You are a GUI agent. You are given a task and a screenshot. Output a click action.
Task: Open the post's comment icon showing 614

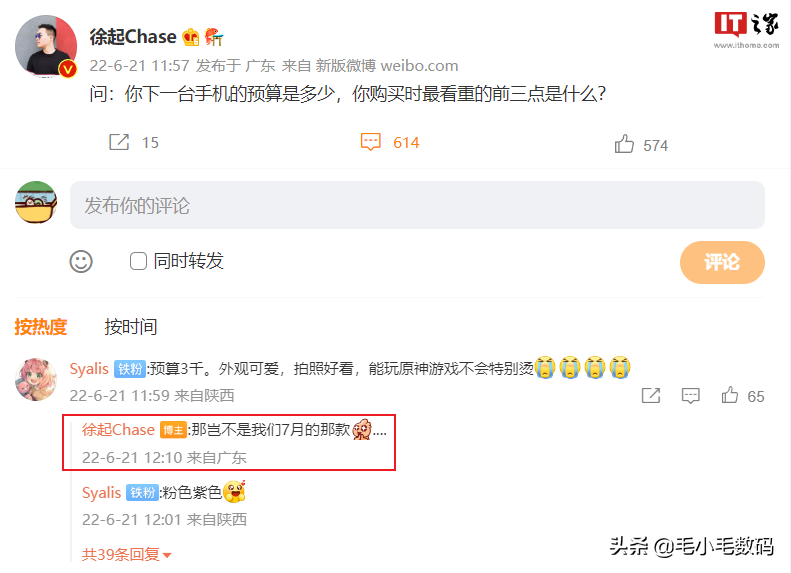[x=370, y=142]
